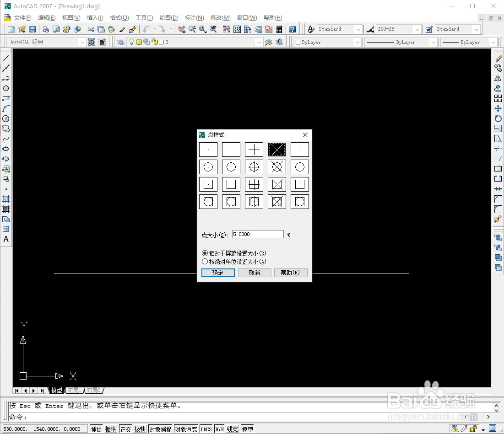The width and height of the screenshot is (504, 434).
Task: Click the Undo arrow icon
Action: pyautogui.click(x=146, y=29)
